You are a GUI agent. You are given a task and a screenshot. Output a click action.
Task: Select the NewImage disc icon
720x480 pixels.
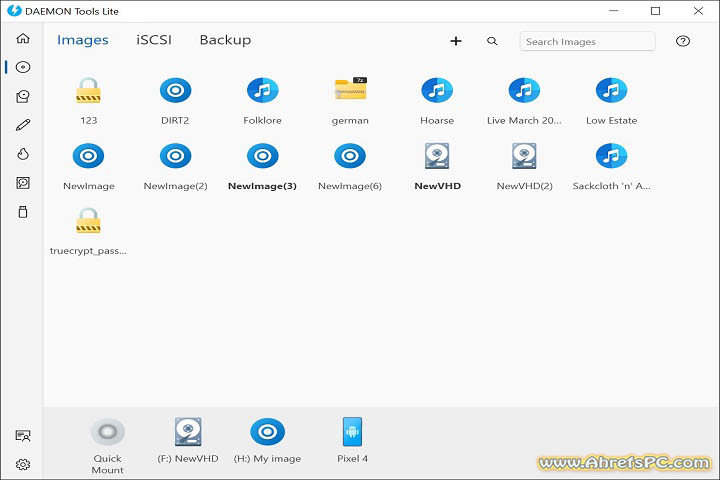click(88, 156)
